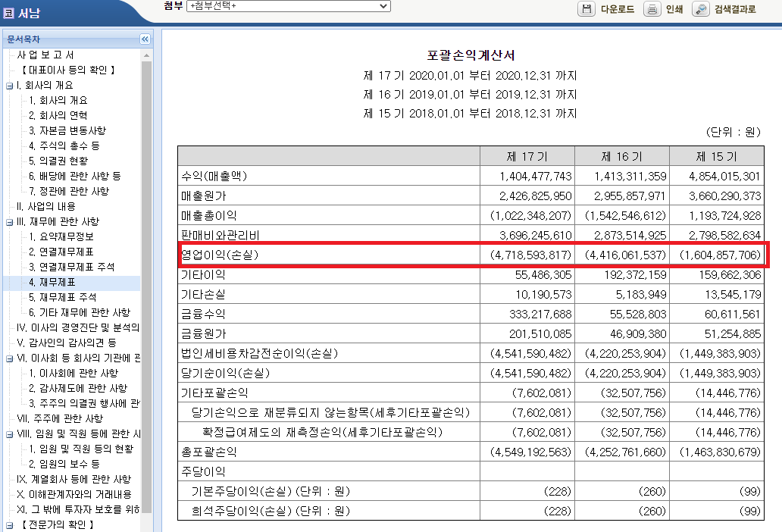Viewport: 782px width, 532px height.
Task: Click the 제 17 기 column header
Action: [x=527, y=157]
